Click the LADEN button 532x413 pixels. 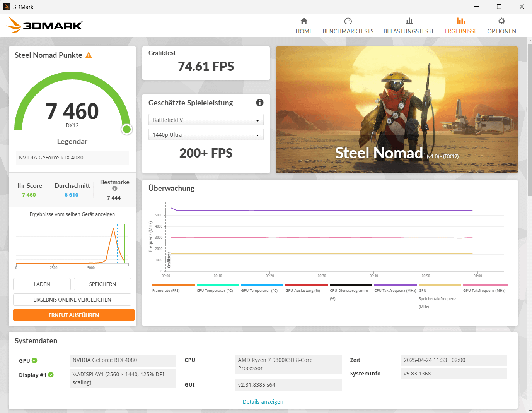(42, 284)
